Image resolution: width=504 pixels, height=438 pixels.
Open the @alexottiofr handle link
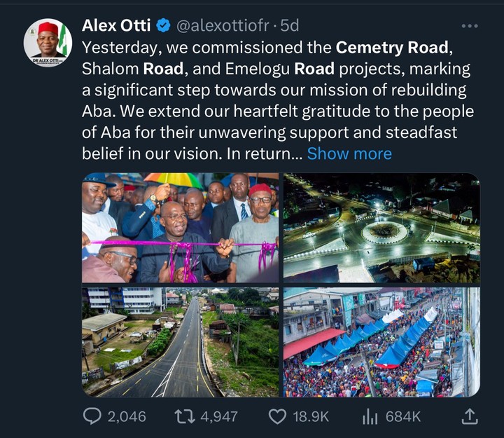click(x=223, y=26)
